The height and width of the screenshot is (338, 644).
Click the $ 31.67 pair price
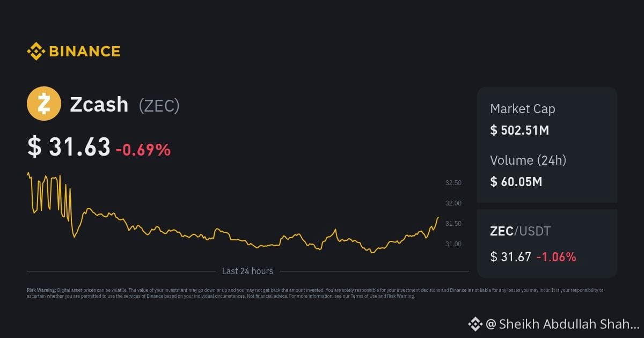510,257
